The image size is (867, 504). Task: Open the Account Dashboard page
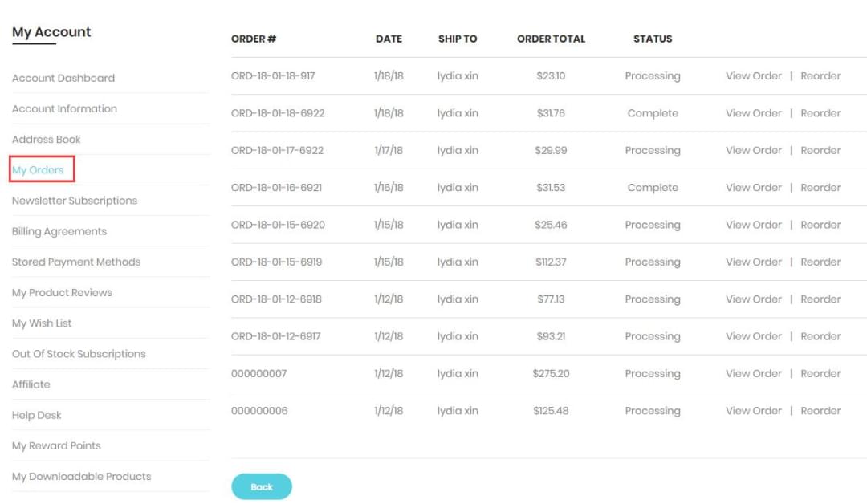[63, 78]
